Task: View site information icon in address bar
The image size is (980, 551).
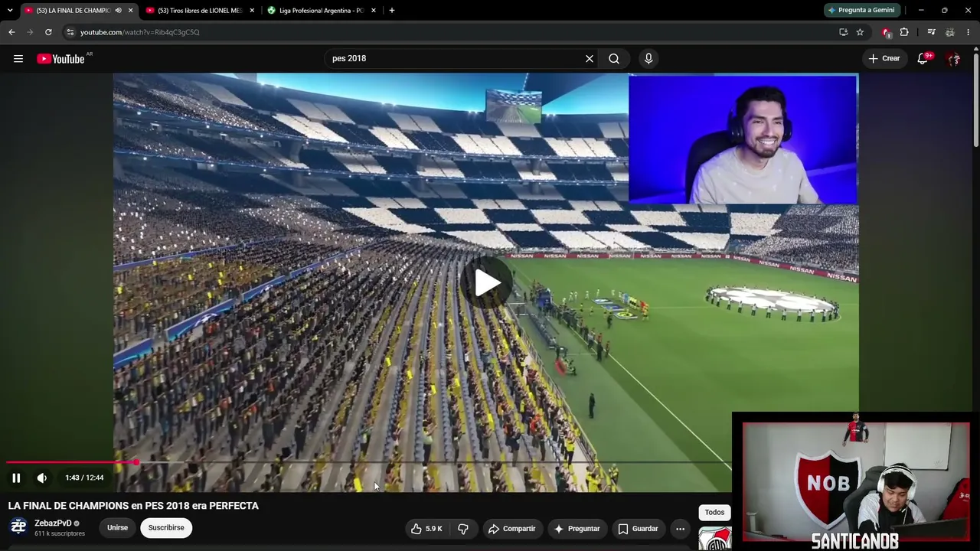Action: pyautogui.click(x=70, y=32)
